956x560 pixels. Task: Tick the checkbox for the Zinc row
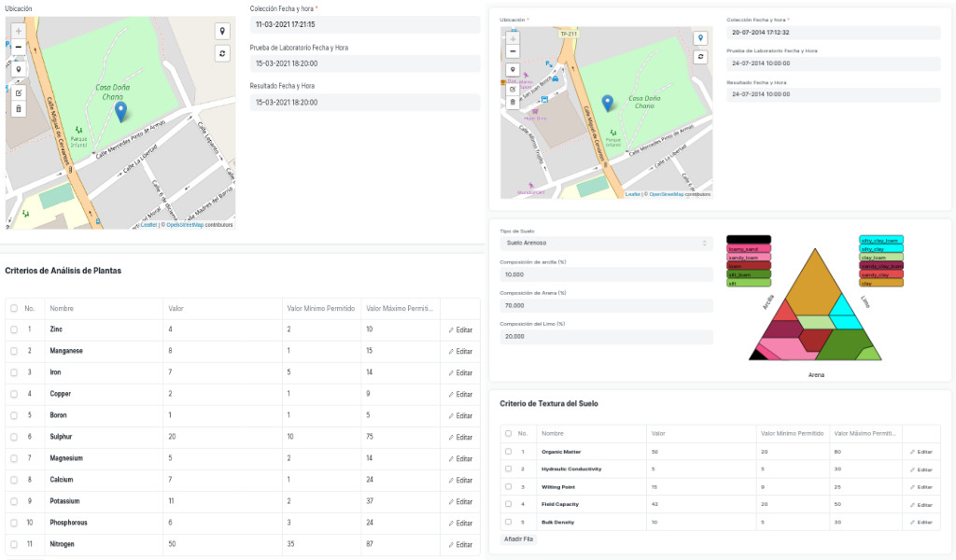(x=13, y=329)
